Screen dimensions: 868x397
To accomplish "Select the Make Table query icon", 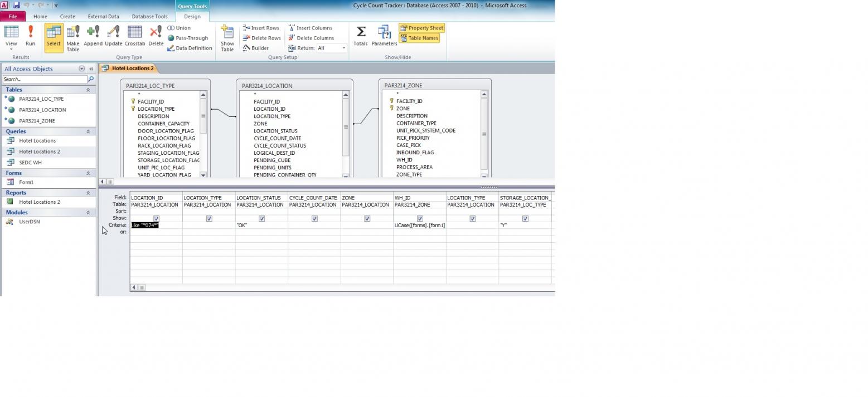I will 72,38.
